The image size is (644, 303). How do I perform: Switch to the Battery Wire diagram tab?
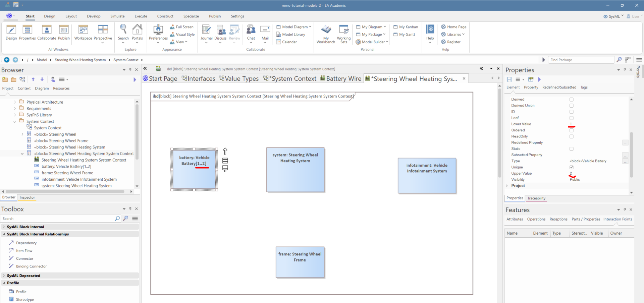340,78
